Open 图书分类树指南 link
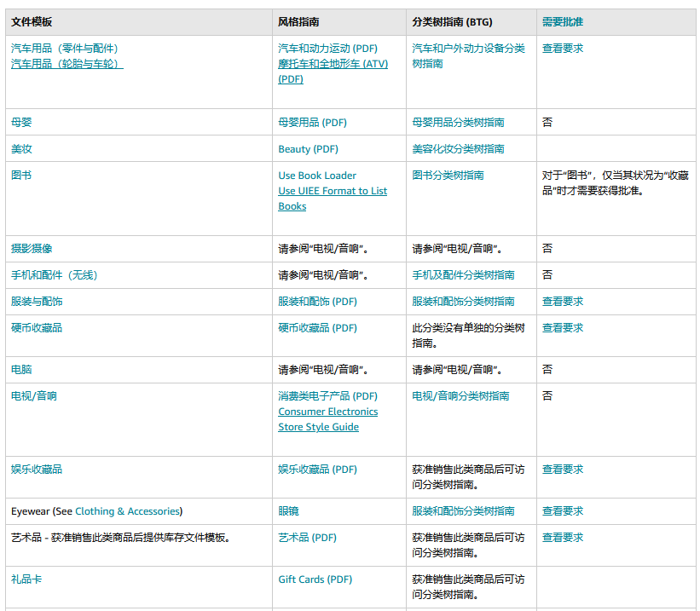 [448, 175]
